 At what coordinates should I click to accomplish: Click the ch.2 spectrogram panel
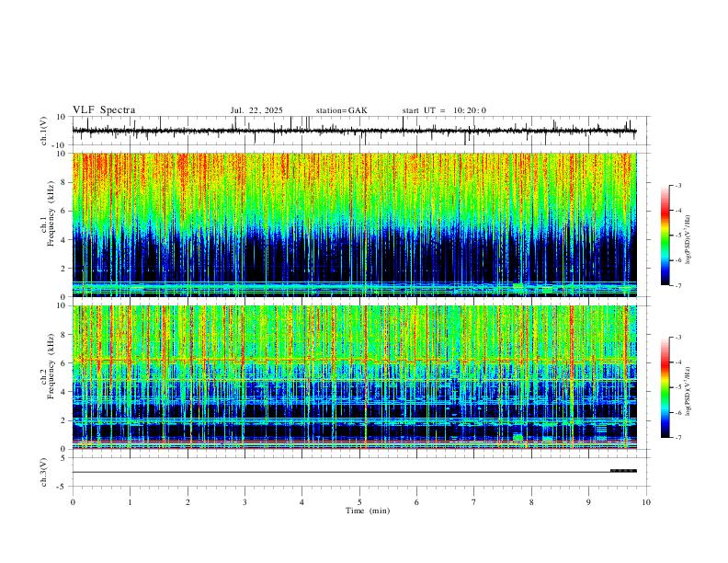pos(355,377)
